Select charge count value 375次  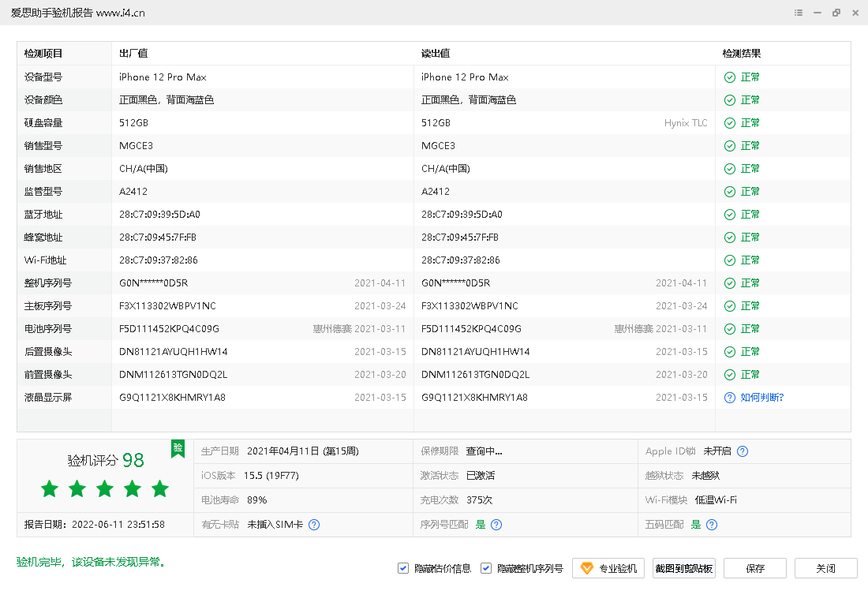pyautogui.click(x=480, y=500)
